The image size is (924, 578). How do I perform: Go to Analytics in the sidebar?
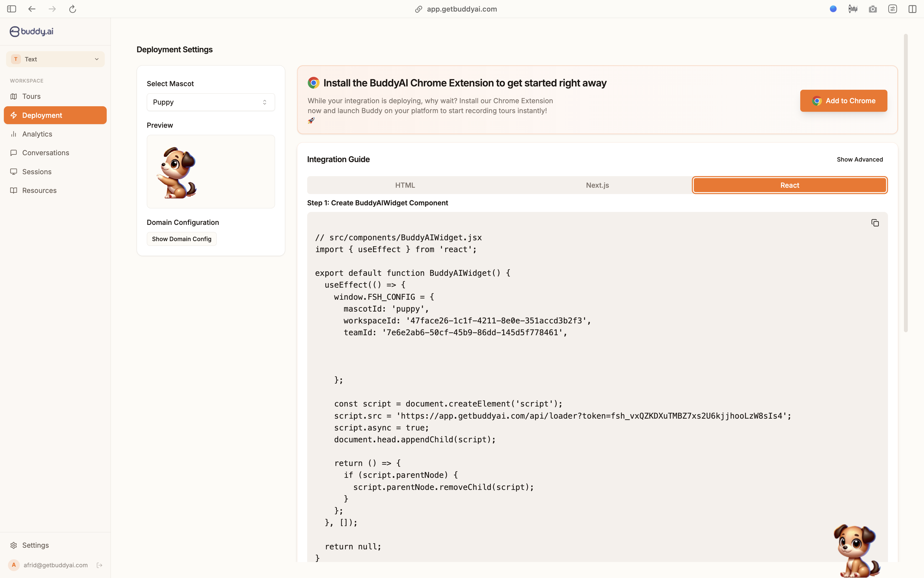pos(55,134)
